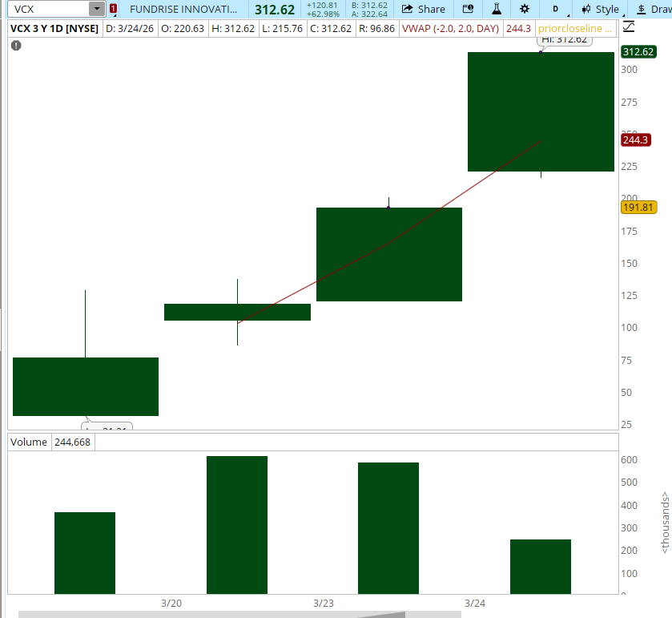The height and width of the screenshot is (618, 672).
Task: Click the VWAP (-2.0, 2.0, DAY) study label
Action: point(450,29)
